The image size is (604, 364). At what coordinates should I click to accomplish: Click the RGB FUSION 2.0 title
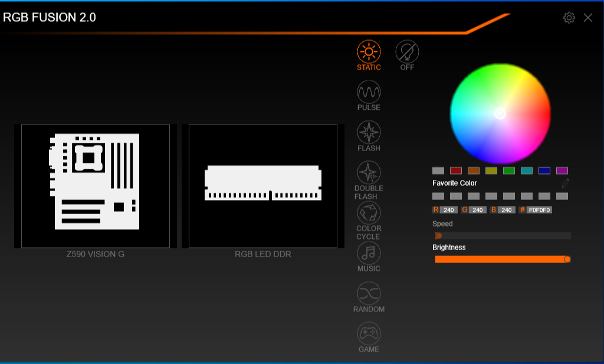click(50, 17)
